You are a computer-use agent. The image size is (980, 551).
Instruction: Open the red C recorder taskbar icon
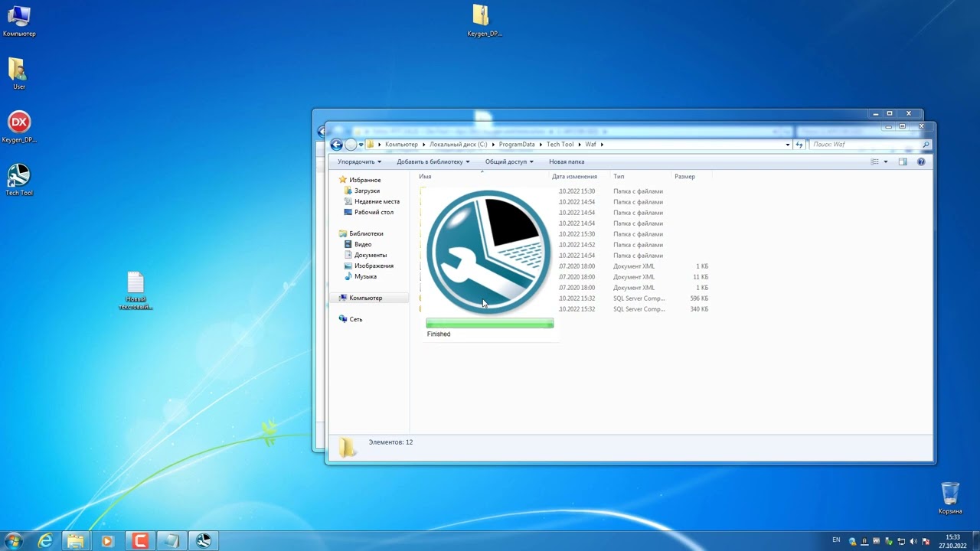click(x=140, y=541)
